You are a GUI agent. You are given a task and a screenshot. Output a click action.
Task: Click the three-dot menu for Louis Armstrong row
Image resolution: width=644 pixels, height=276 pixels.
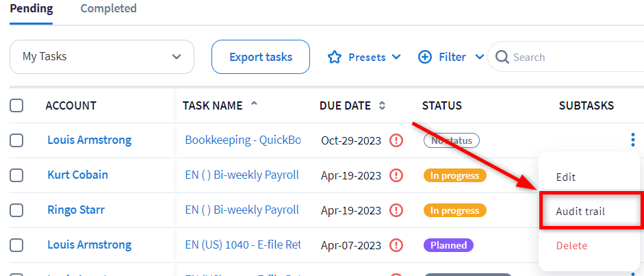point(632,140)
